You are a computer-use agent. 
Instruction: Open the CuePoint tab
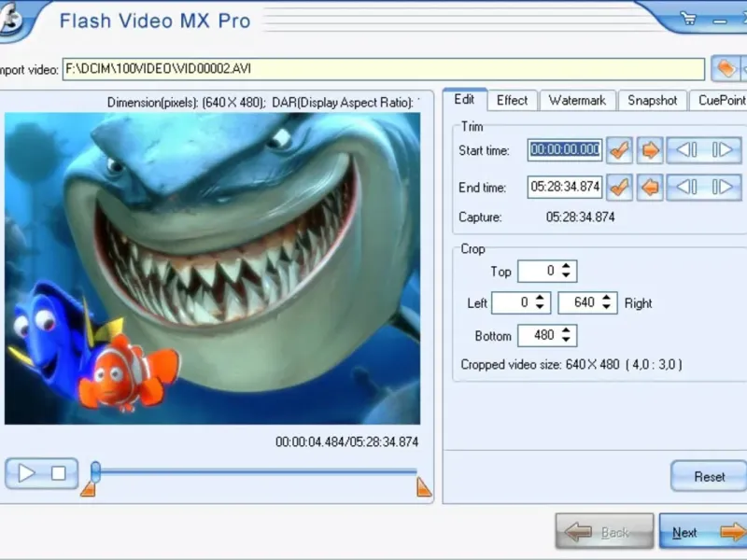pyautogui.click(x=719, y=101)
